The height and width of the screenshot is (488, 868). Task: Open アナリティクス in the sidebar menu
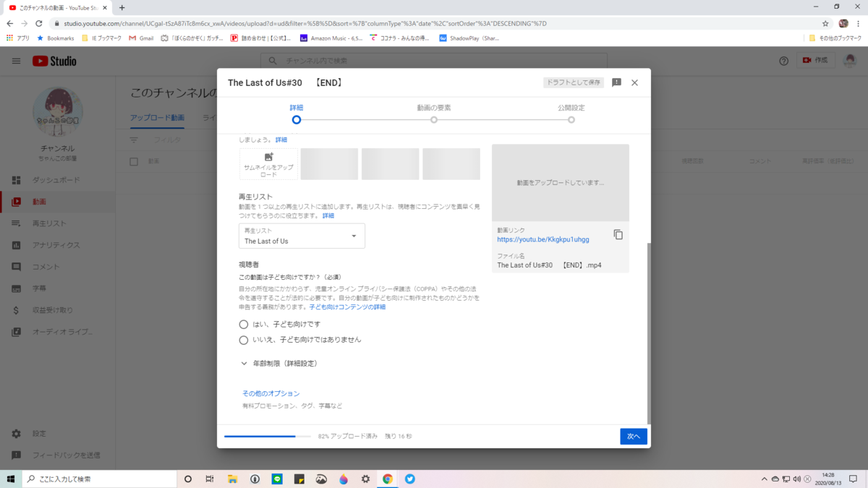pos(58,245)
